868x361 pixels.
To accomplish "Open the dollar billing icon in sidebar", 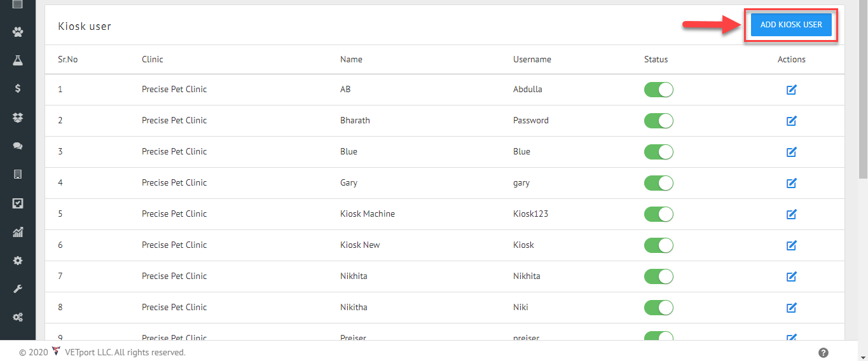I will click(18, 89).
